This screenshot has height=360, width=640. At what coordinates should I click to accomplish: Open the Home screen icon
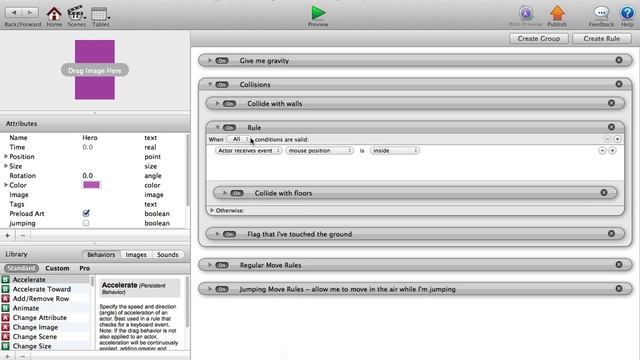54,14
